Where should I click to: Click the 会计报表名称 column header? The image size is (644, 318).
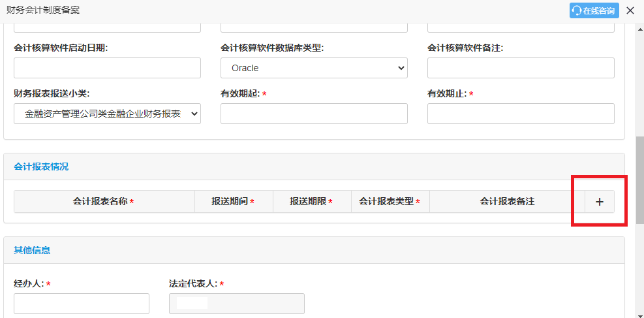[x=104, y=202]
